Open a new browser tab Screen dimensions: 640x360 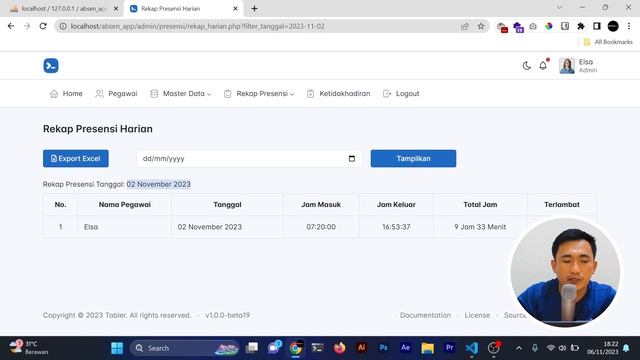254,9
